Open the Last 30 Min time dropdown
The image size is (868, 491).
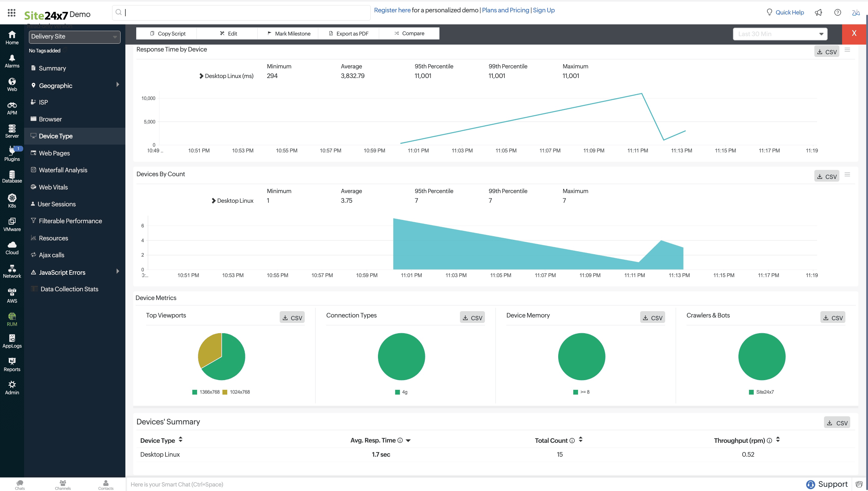[780, 34]
